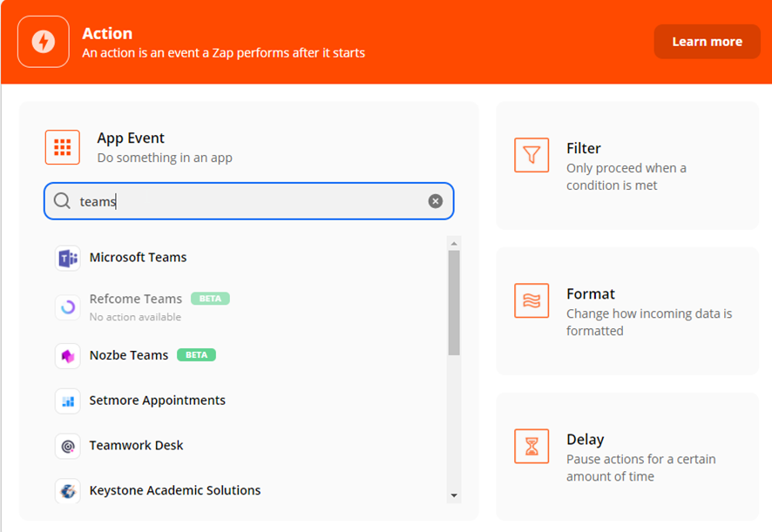Click the app list scroll up arrow
772x532 pixels.
pyautogui.click(x=454, y=244)
